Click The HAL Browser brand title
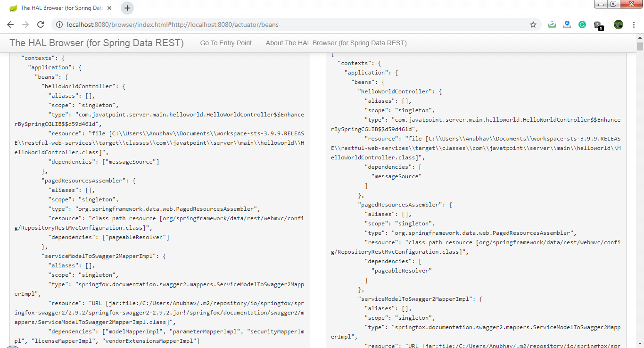644x348 pixels. pos(97,43)
